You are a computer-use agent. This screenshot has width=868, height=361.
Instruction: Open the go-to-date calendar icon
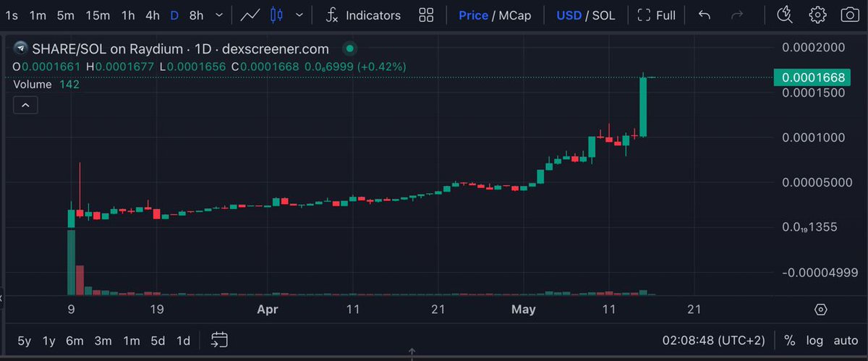pos(220,339)
